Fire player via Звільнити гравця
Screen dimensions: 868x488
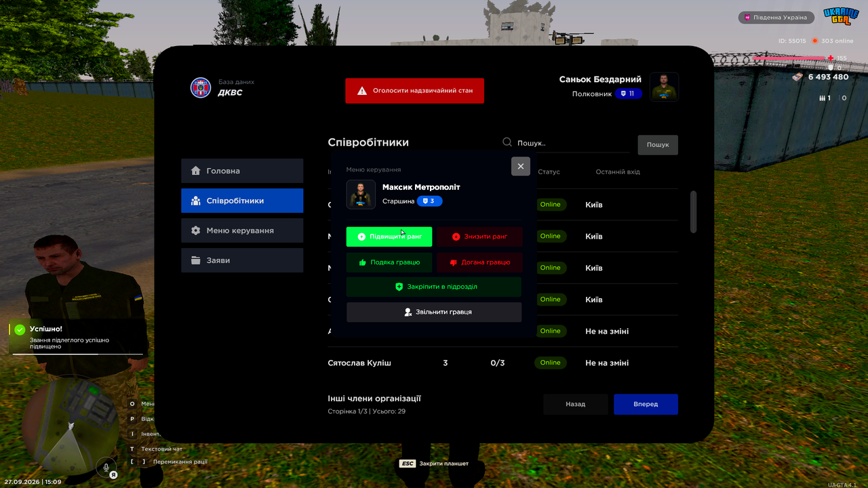pos(434,312)
